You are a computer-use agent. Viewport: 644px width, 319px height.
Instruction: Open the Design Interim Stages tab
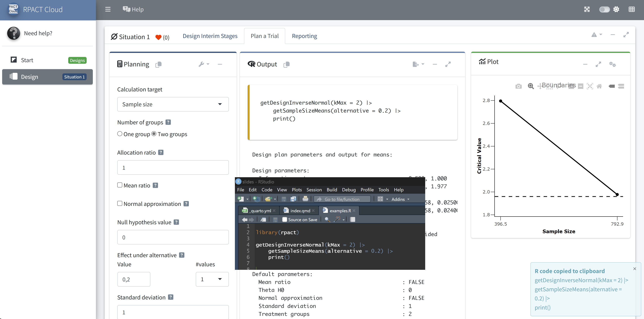click(x=210, y=36)
